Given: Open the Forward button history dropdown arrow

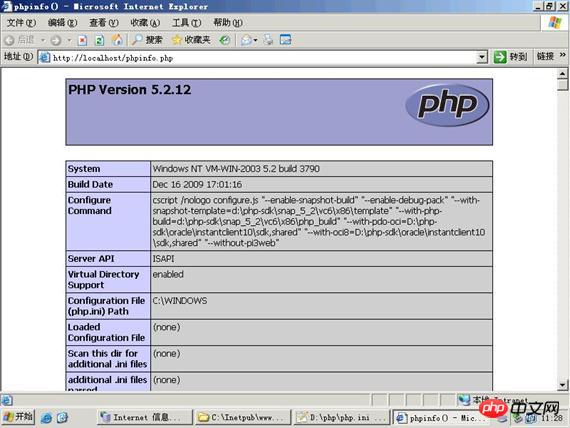Looking at the screenshot, I should click(69, 40).
